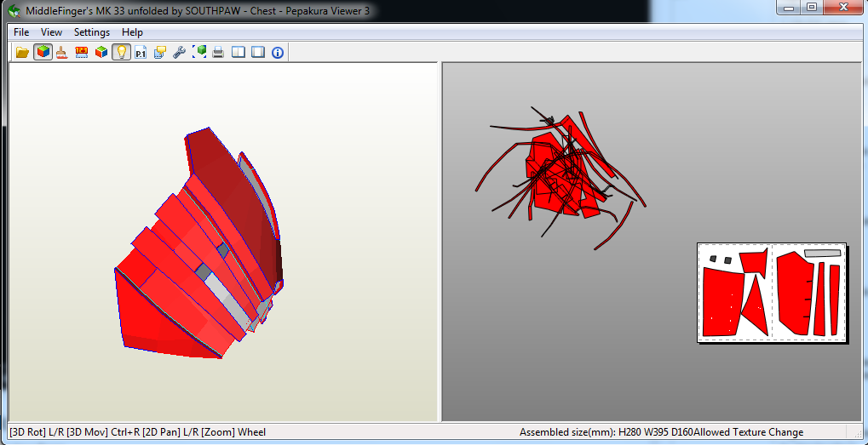The image size is (868, 445).
Task: Open the File menu
Action: [x=21, y=32]
